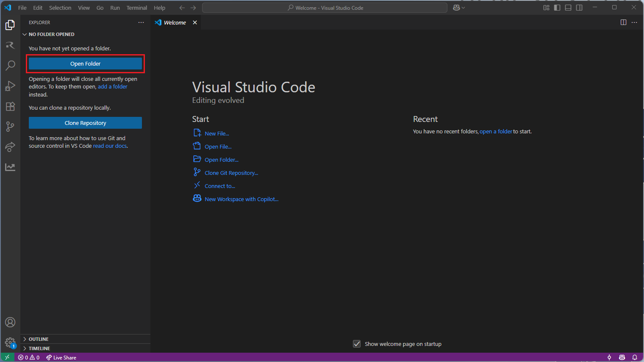The image size is (644, 362).
Task: Expand the Outline section
Action: tap(39, 339)
